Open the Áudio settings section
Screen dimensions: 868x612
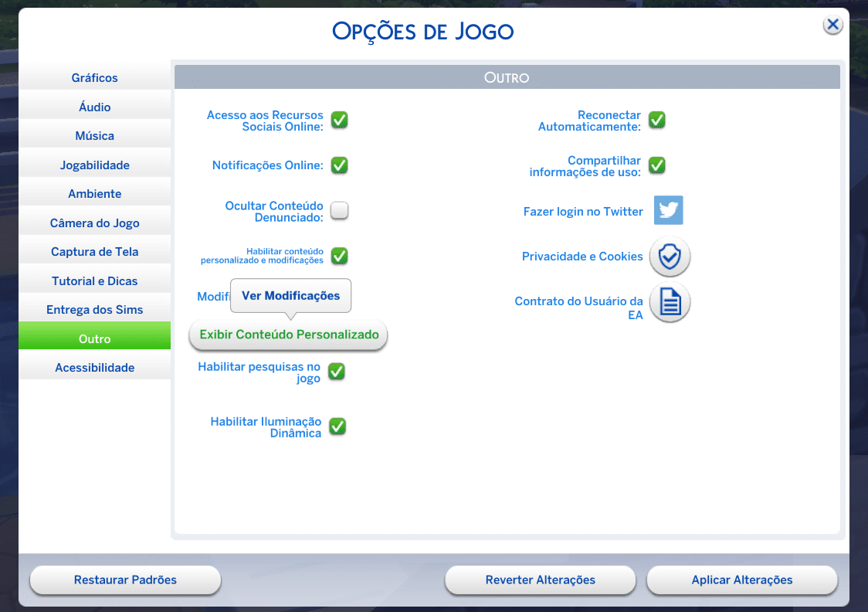click(x=94, y=106)
